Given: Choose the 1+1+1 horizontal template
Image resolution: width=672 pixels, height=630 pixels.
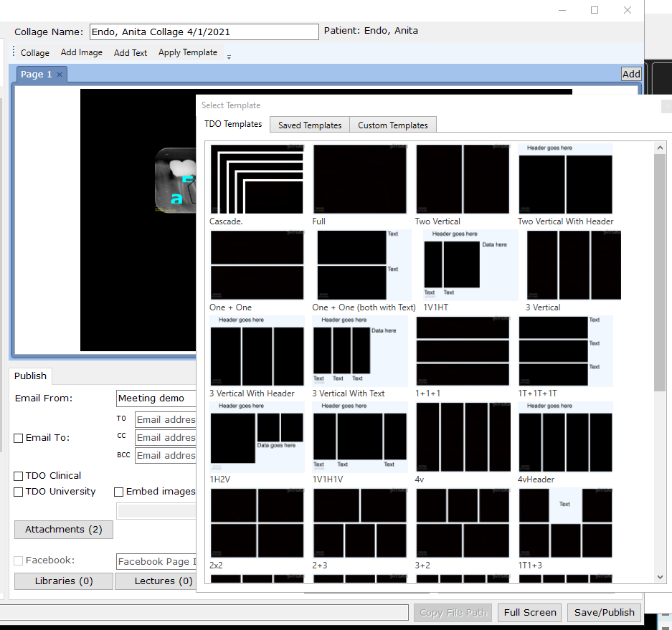Looking at the screenshot, I should point(463,350).
